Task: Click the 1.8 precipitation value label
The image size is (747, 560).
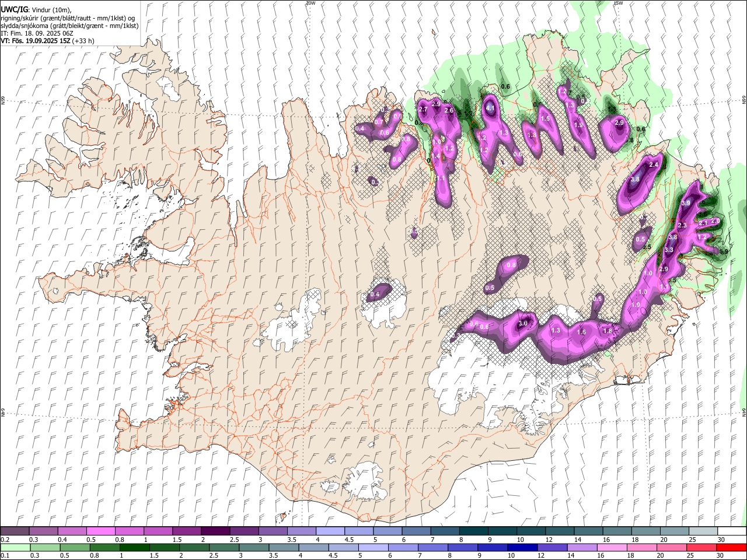Action: coord(608,331)
